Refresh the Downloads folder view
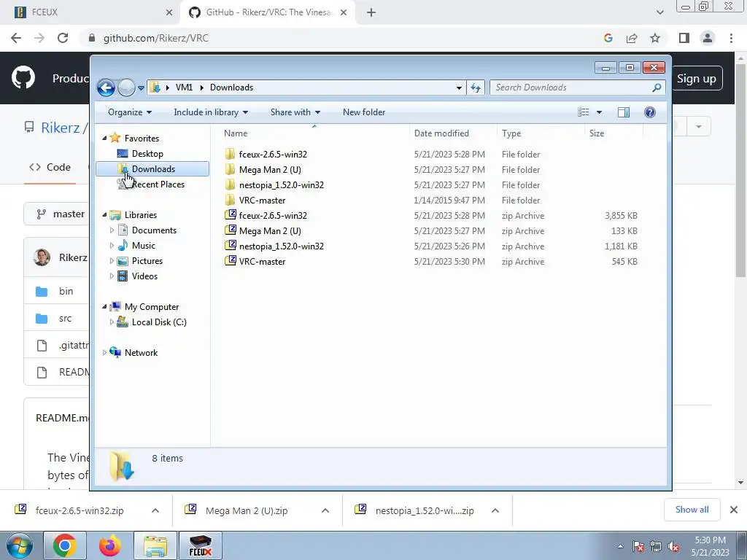 click(x=476, y=87)
